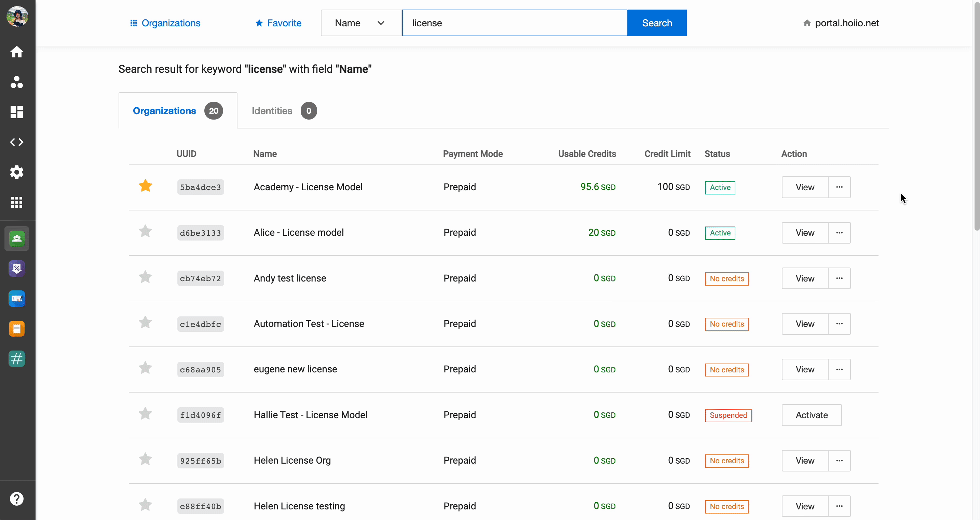Open the Organizations link in top bar
The image size is (980, 520).
(165, 23)
